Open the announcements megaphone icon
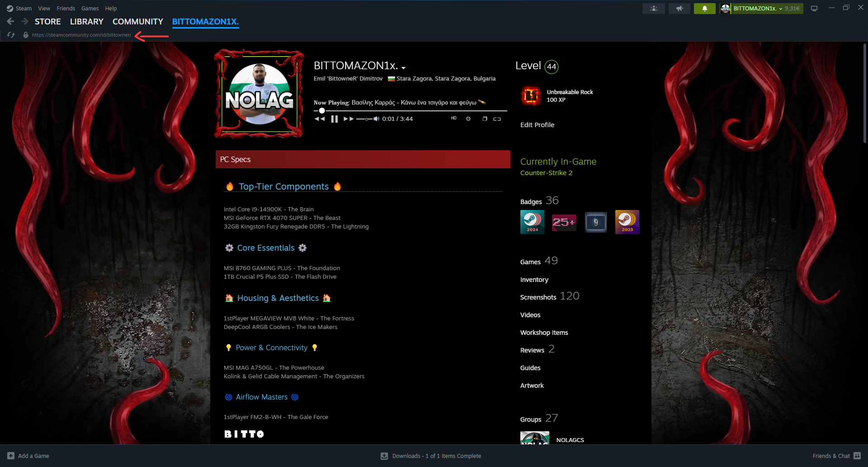Viewport: 868px width, 467px height. 679,8
